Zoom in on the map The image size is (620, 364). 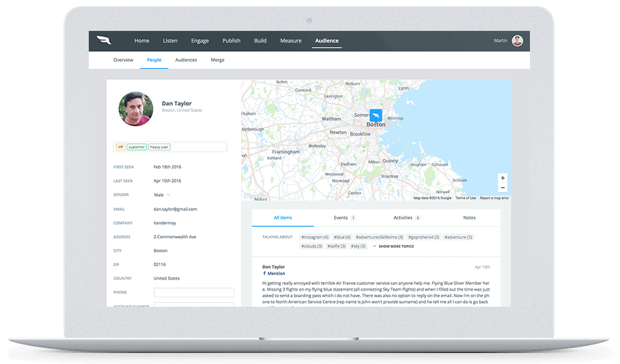pos(502,177)
